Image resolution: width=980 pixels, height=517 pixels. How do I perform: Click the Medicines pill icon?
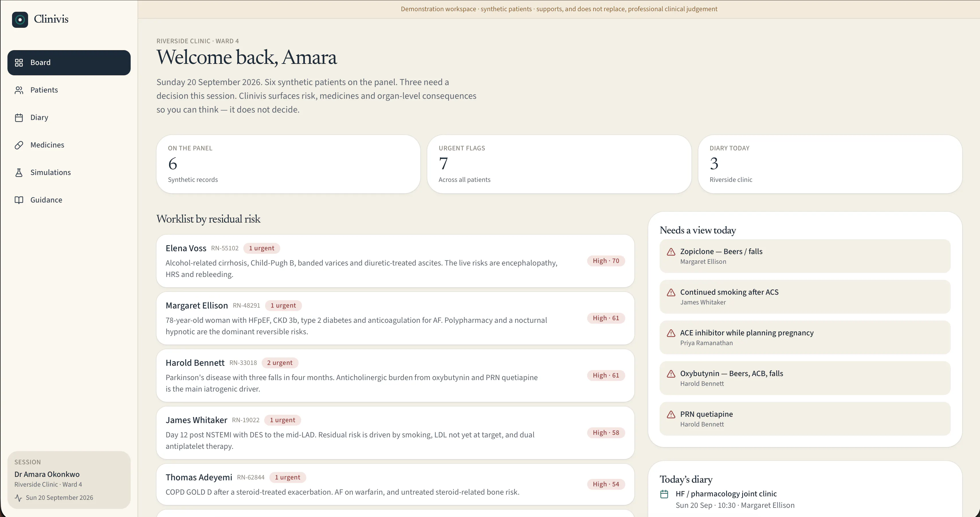19,145
